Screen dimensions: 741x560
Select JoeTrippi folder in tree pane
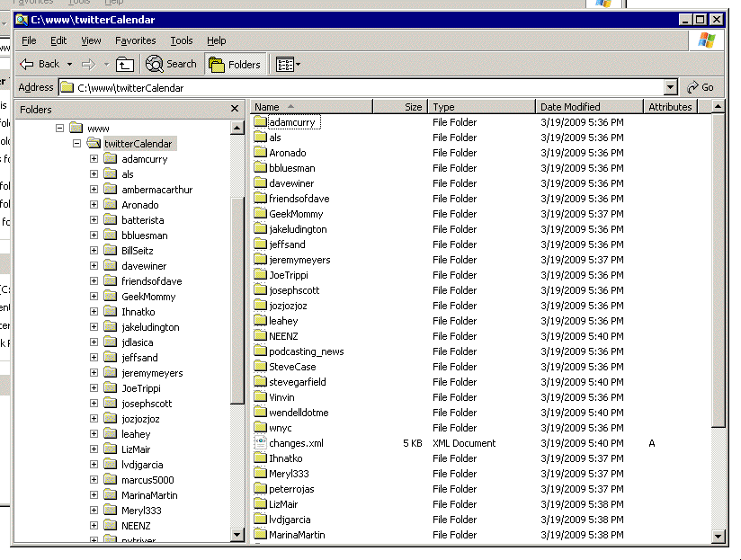(140, 388)
